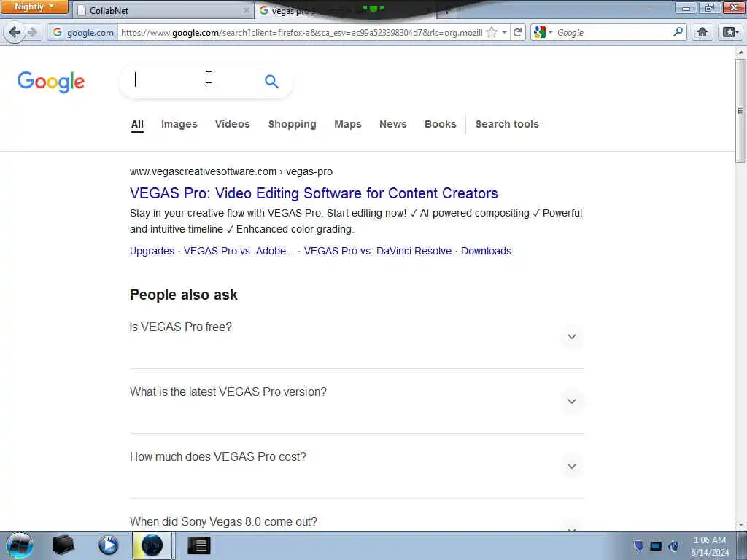
Task: Click the Show desktop strip
Action: coord(742,545)
